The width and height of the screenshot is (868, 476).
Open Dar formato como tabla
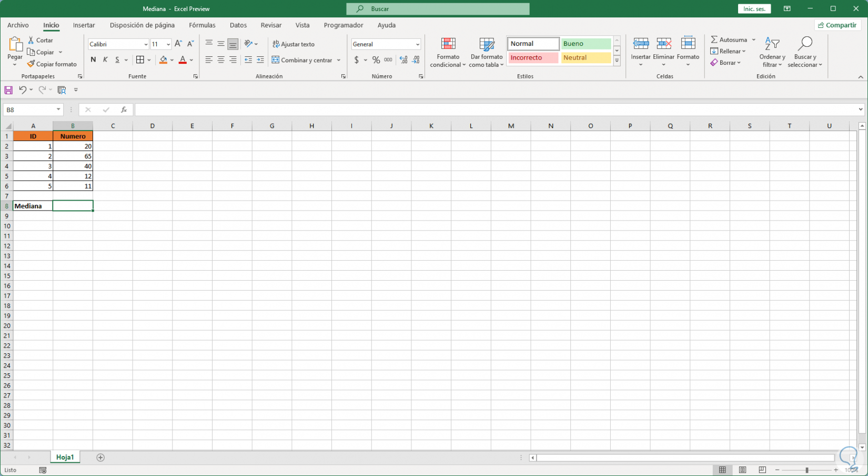pyautogui.click(x=487, y=52)
